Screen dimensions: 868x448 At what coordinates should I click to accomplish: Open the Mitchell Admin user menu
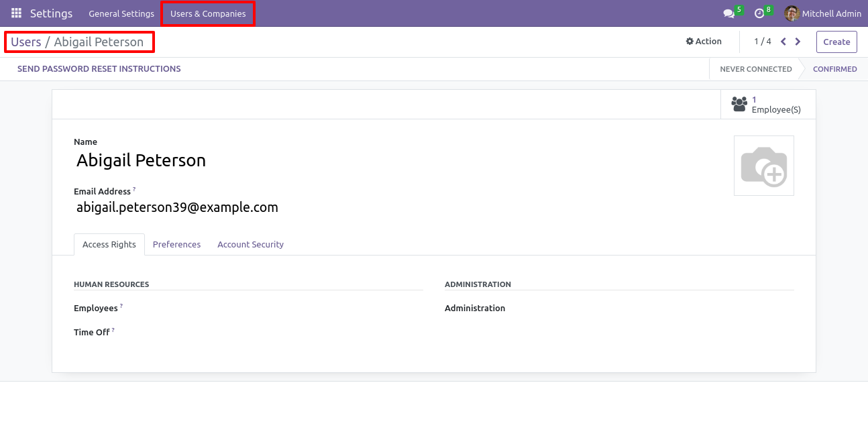pyautogui.click(x=823, y=13)
